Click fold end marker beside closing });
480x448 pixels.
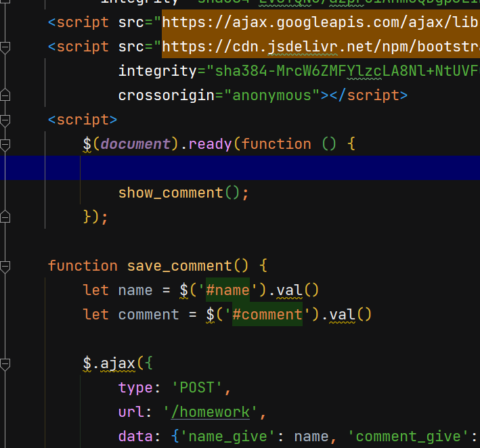point(5,217)
